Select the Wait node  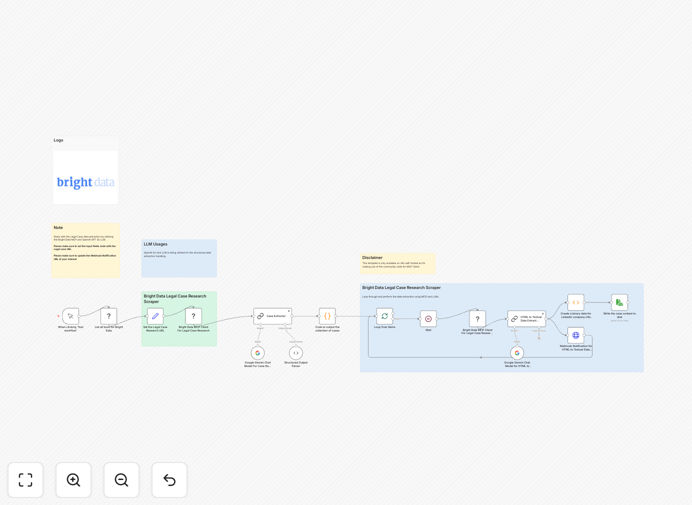point(428,319)
